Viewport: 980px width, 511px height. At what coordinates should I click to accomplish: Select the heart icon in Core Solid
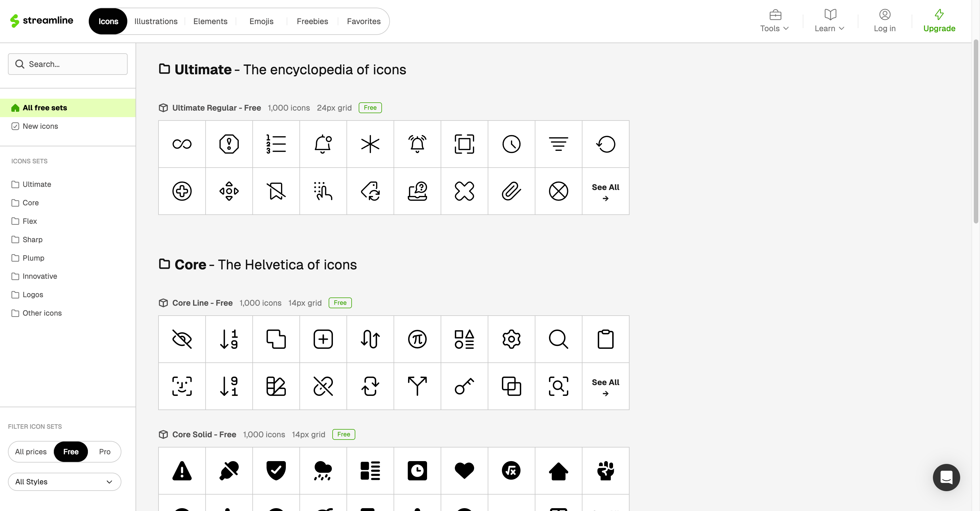[464, 471]
